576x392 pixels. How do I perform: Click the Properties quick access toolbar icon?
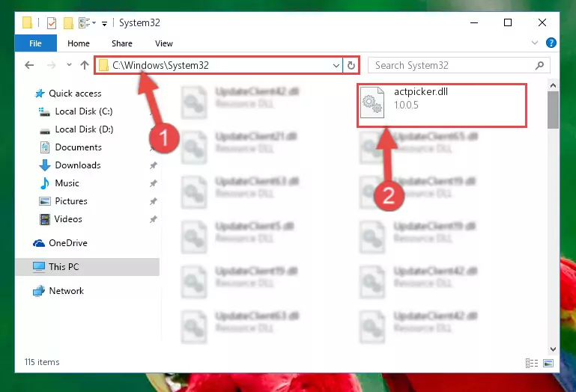(52, 23)
